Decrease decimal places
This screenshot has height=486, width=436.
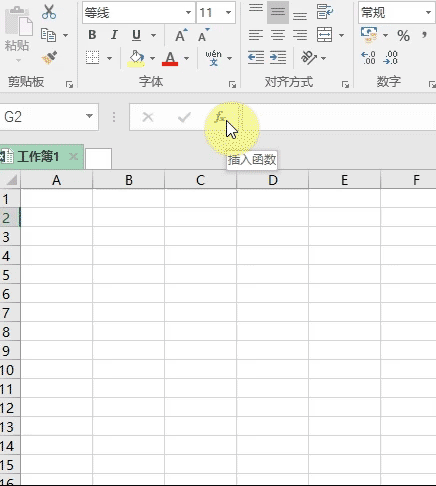point(390,58)
